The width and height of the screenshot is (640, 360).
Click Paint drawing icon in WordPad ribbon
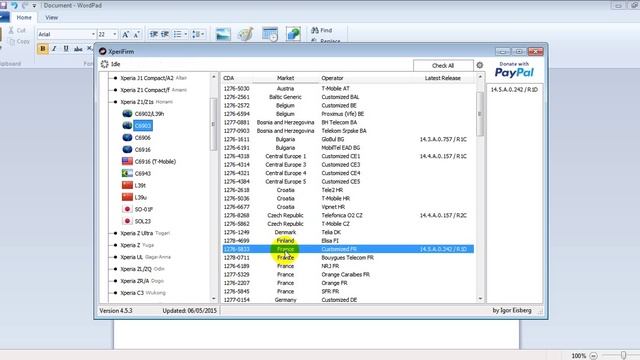246,34
